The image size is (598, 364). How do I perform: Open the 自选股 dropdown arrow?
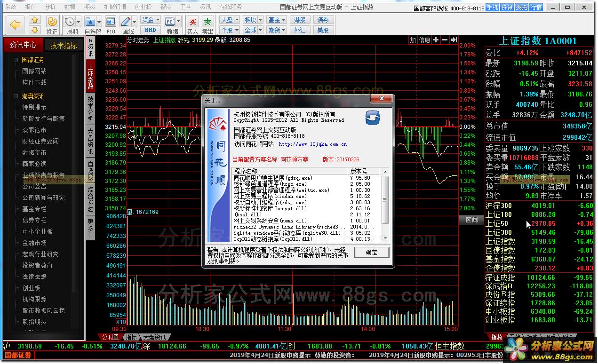[x=99, y=22]
